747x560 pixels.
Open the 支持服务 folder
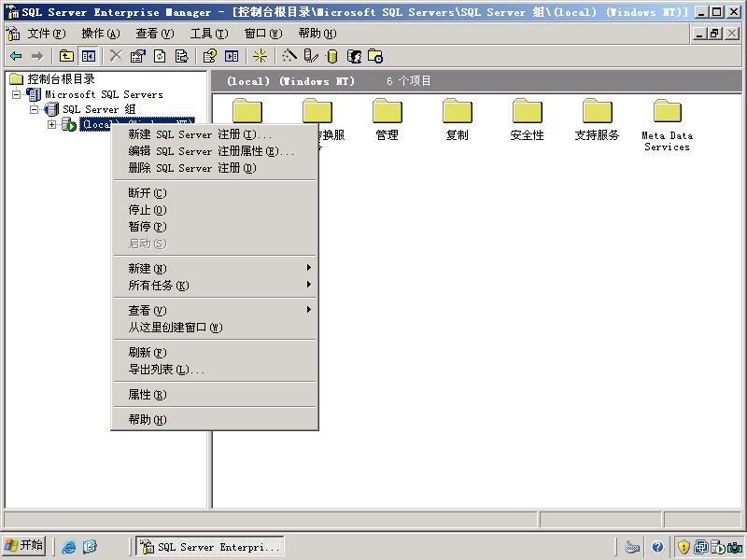pyautogui.click(x=597, y=119)
